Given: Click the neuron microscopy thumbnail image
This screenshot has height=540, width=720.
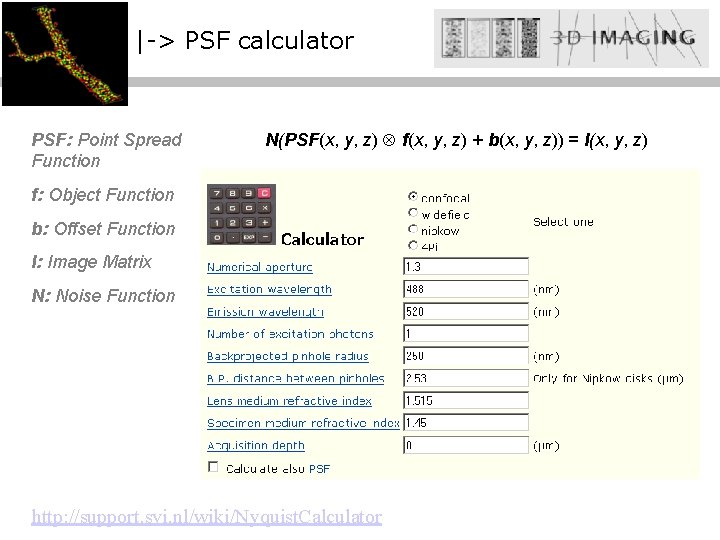Looking at the screenshot, I should click(x=65, y=54).
